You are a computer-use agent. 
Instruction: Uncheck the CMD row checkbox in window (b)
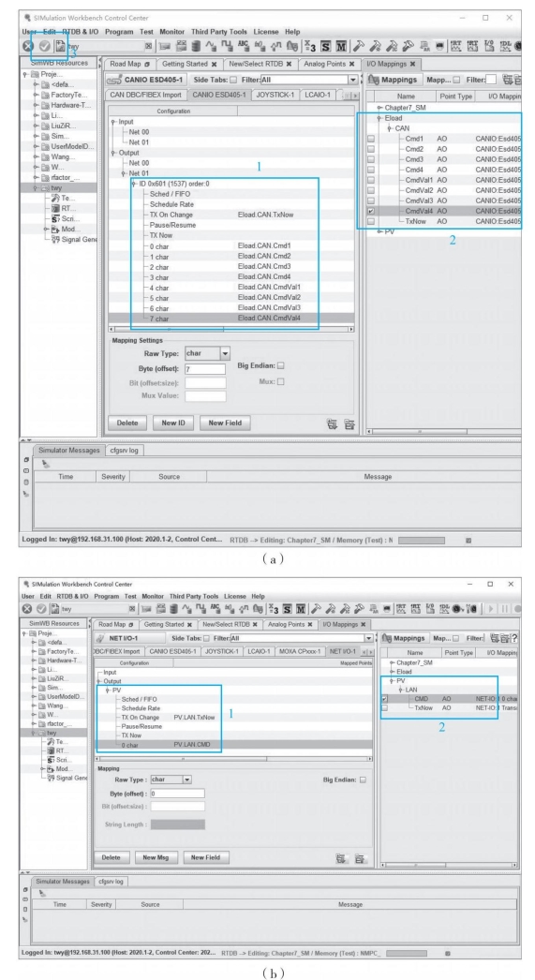(x=385, y=699)
